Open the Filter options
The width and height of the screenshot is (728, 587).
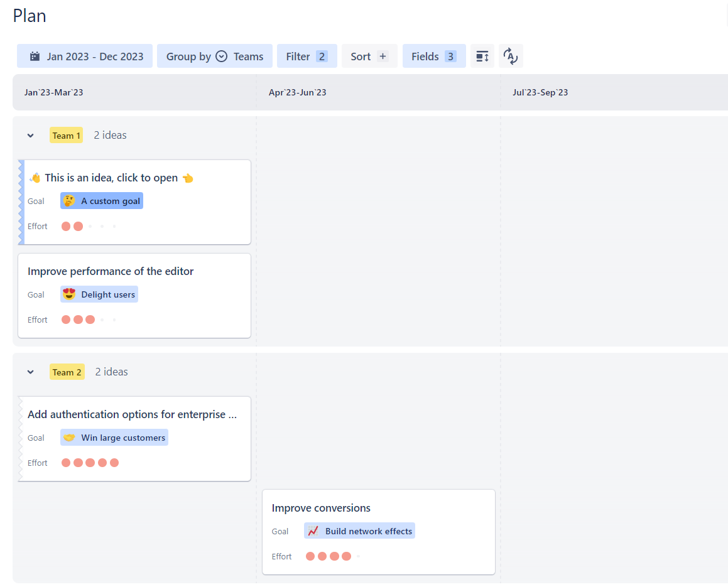[307, 56]
